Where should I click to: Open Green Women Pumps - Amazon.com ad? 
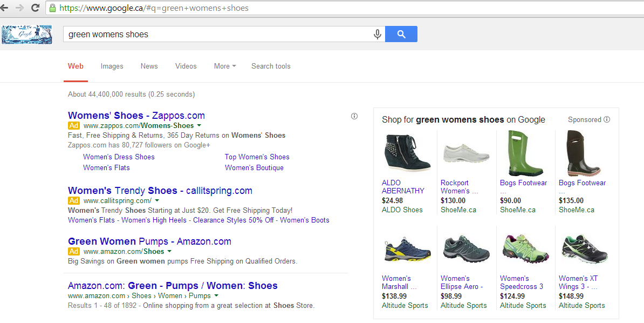point(149,241)
